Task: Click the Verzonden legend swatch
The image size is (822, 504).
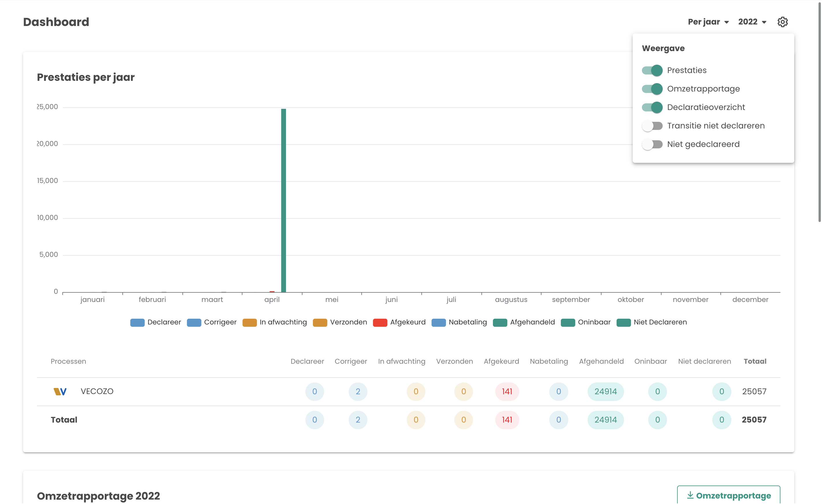Action: tap(320, 322)
